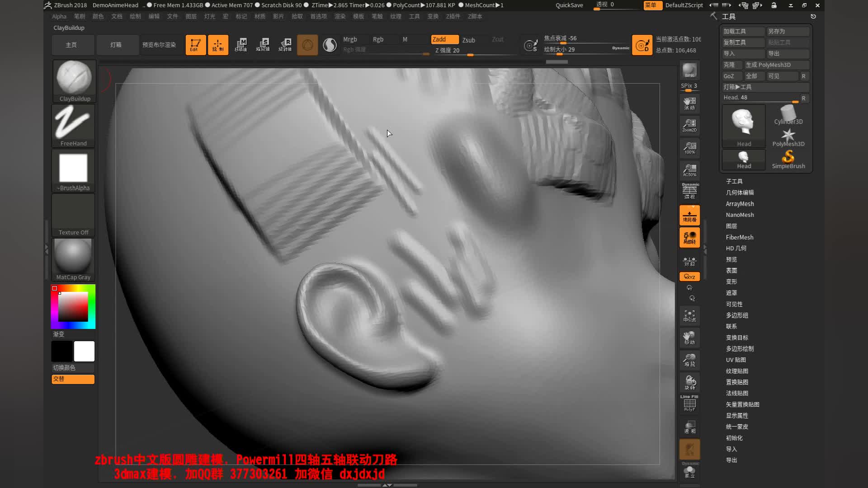Expand the ArrayMesh subpalette
Screen dimensions: 868x488
tap(740, 203)
